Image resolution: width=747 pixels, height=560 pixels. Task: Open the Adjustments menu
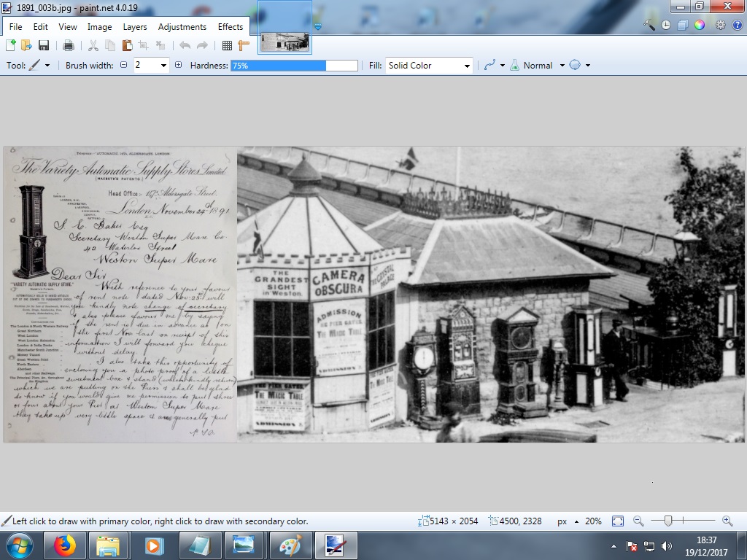[x=182, y=26]
